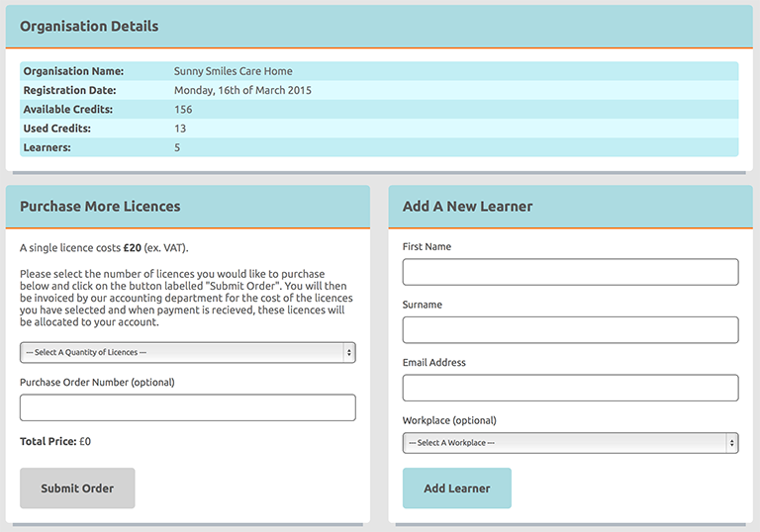Click the Used Credits value 13
Screen dimensions: 760x532
[x=180, y=129]
